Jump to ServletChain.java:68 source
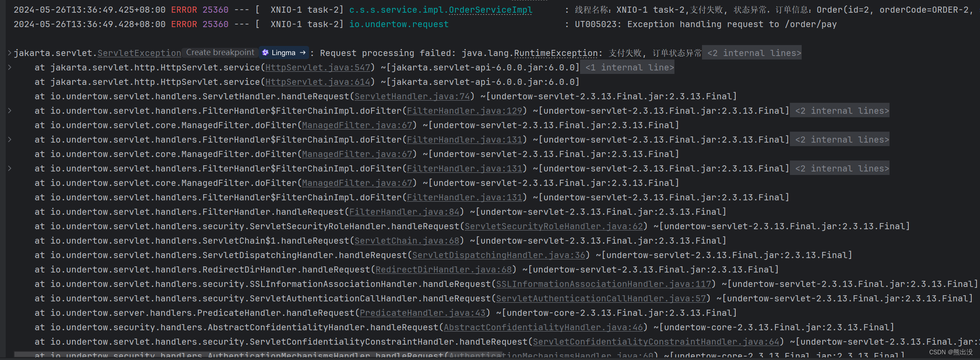Screen dimensions: 980x360 (x=407, y=241)
